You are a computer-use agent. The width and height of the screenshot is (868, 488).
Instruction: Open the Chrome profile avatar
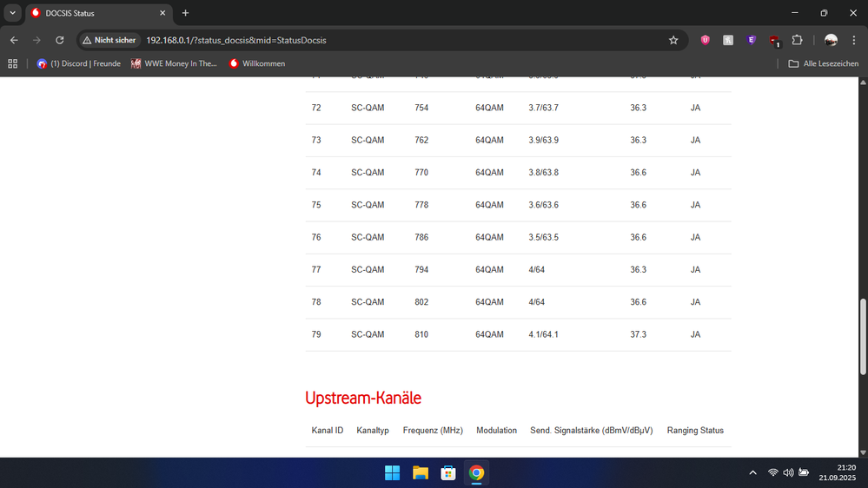831,41
